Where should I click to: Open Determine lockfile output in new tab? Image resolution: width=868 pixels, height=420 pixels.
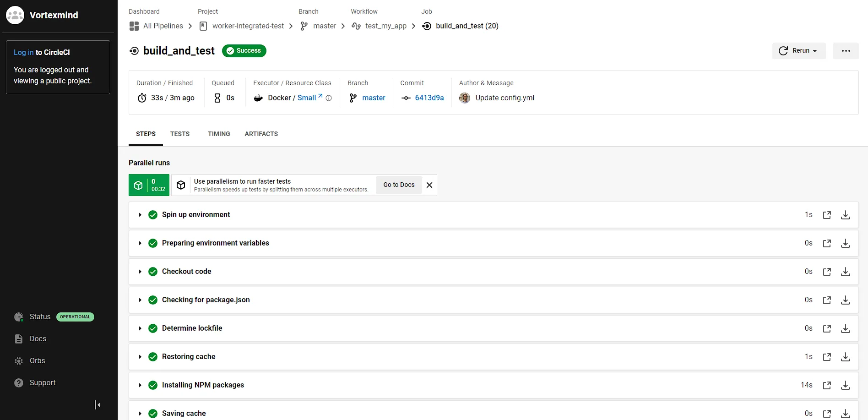tap(827, 328)
